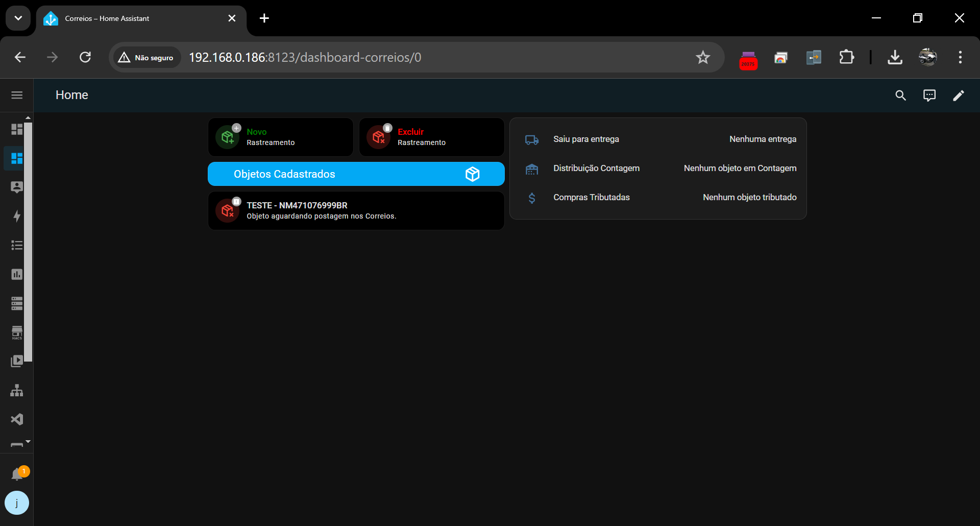
Task: Go back in browser history
Action: [x=20, y=57]
